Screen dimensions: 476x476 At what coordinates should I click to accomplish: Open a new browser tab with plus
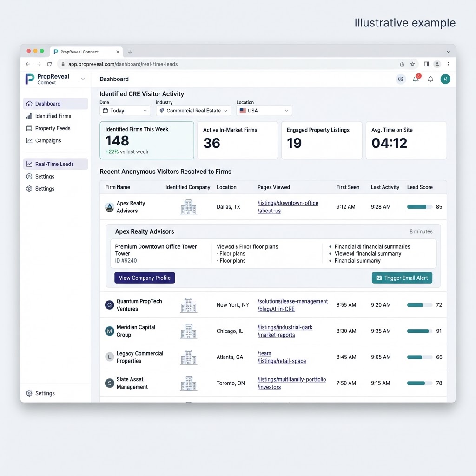coord(130,52)
